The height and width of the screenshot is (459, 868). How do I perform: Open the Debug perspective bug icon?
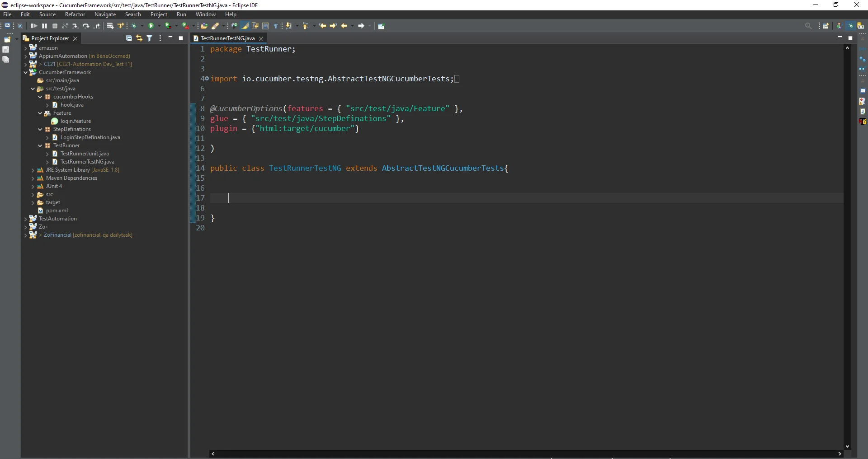pyautogui.click(x=850, y=26)
